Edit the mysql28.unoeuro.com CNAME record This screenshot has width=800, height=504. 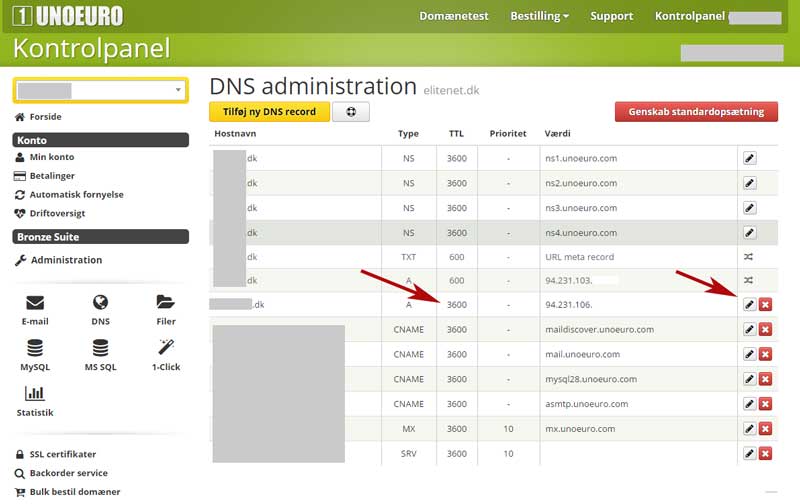[749, 379]
